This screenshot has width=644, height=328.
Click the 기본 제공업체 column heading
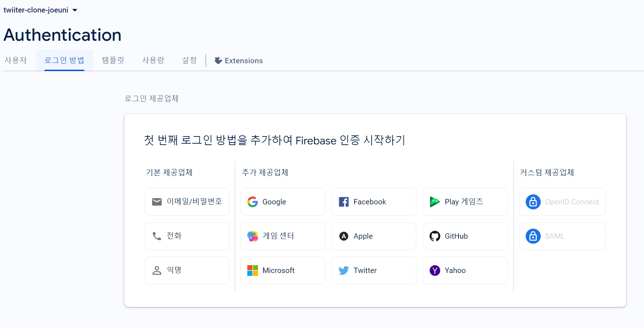tap(169, 172)
